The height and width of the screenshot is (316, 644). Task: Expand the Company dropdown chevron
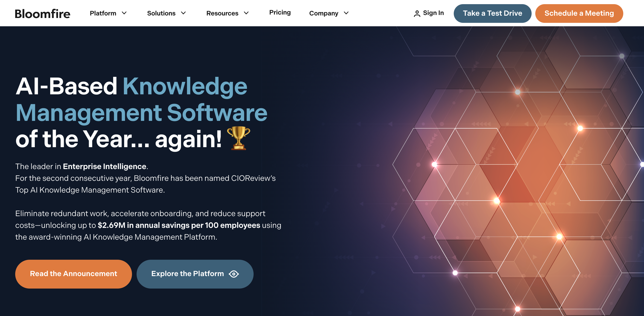(346, 13)
